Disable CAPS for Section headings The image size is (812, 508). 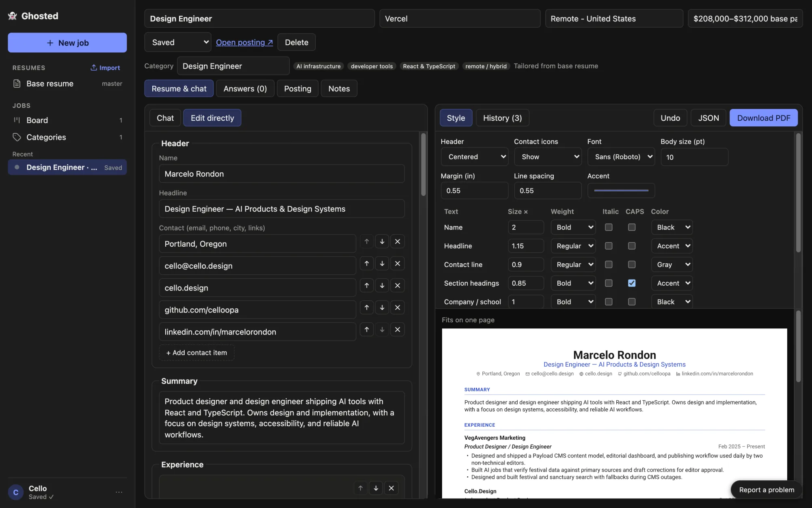coord(632,283)
